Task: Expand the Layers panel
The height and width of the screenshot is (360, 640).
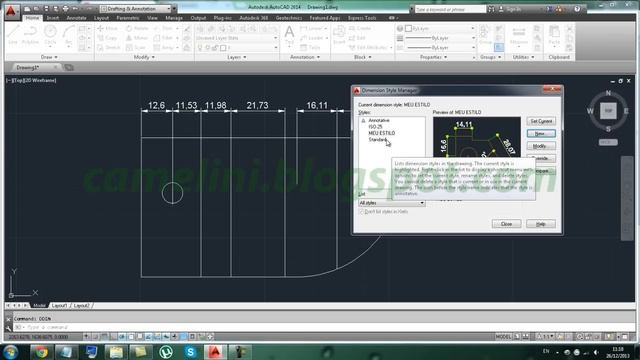Action: [236, 57]
